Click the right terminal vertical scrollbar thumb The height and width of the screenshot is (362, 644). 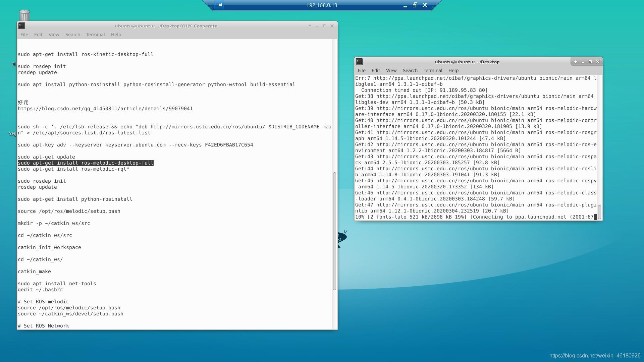point(599,212)
